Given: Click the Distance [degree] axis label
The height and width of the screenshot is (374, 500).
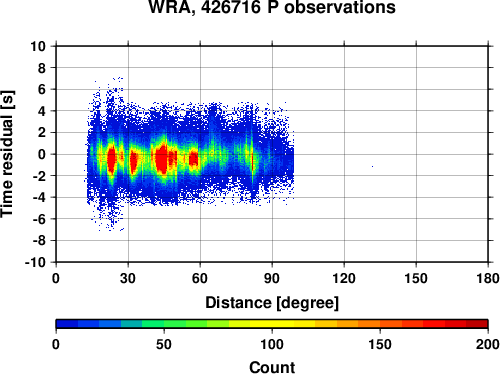Looking at the screenshot, I should click(272, 303).
